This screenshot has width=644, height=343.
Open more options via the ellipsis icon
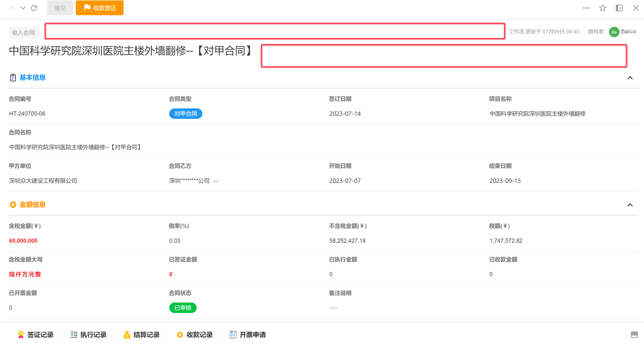click(586, 8)
